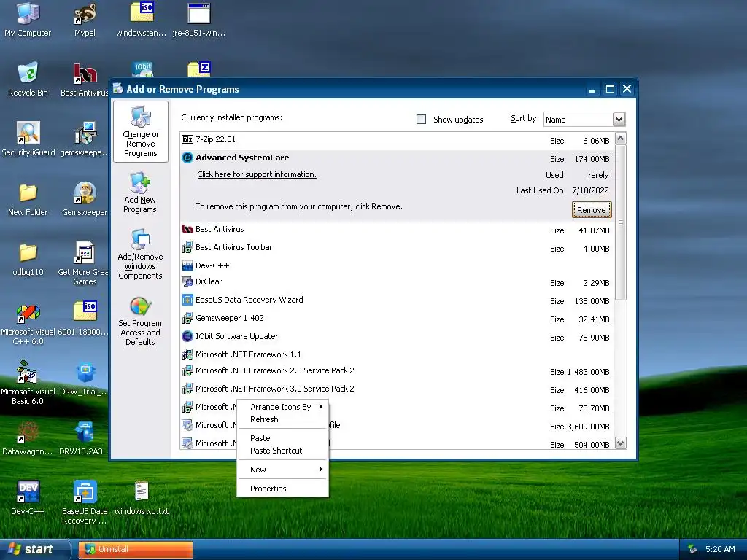Click the 'rarely' usage link

[598, 175]
